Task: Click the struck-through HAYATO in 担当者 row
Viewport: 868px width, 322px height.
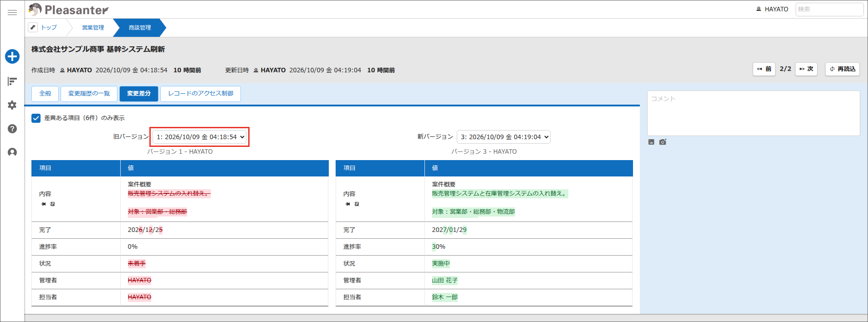Action: click(139, 297)
